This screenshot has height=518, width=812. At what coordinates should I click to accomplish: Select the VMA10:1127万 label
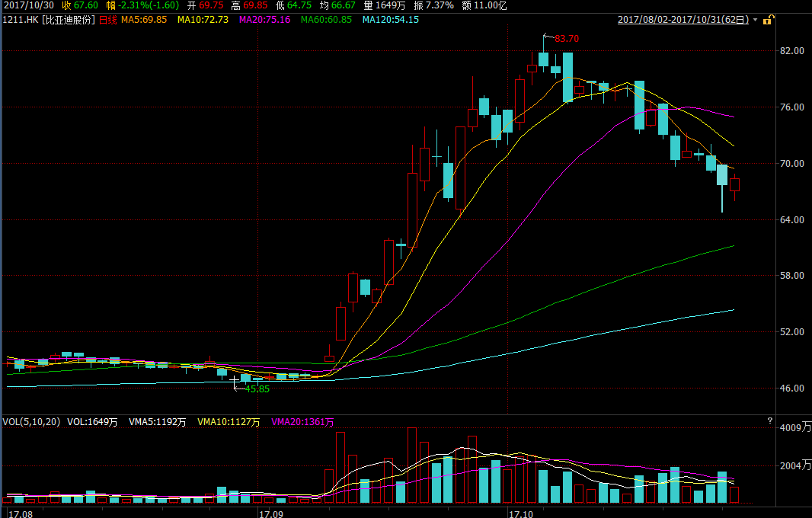[x=229, y=422]
